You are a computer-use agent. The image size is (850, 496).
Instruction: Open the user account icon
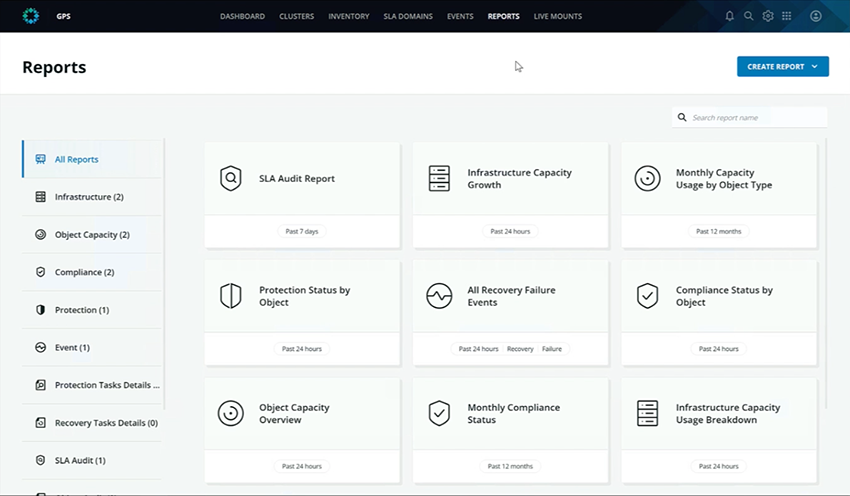click(816, 16)
